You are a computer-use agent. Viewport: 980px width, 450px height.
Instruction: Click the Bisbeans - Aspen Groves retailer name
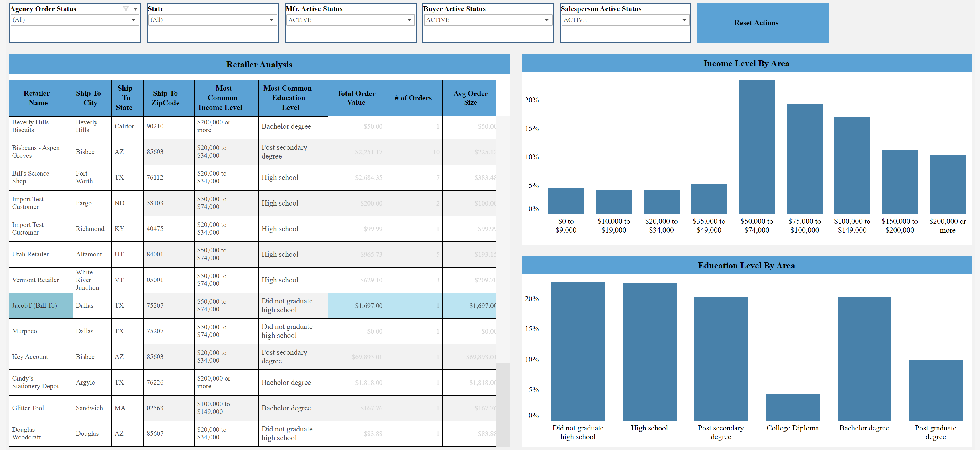41,152
